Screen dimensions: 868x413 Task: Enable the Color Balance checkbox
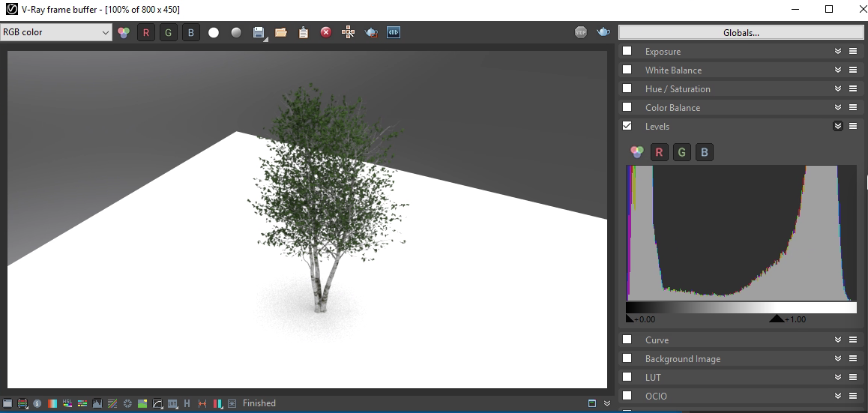(627, 107)
